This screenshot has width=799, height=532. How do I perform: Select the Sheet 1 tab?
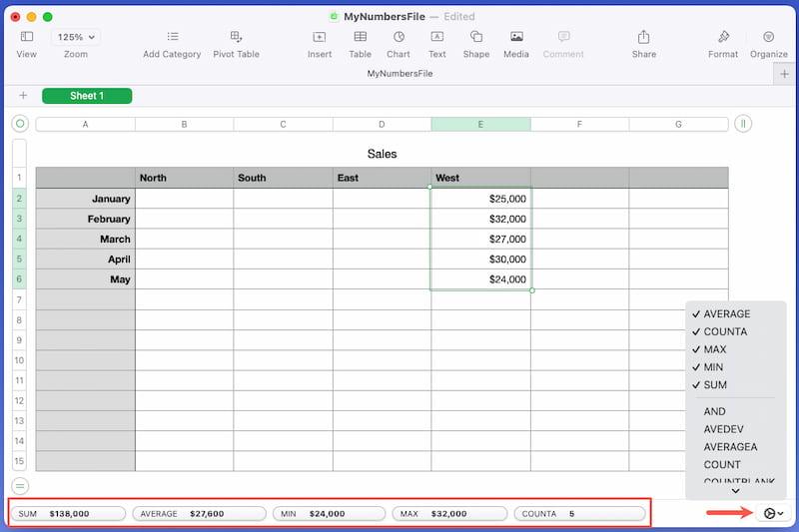pyautogui.click(x=87, y=96)
